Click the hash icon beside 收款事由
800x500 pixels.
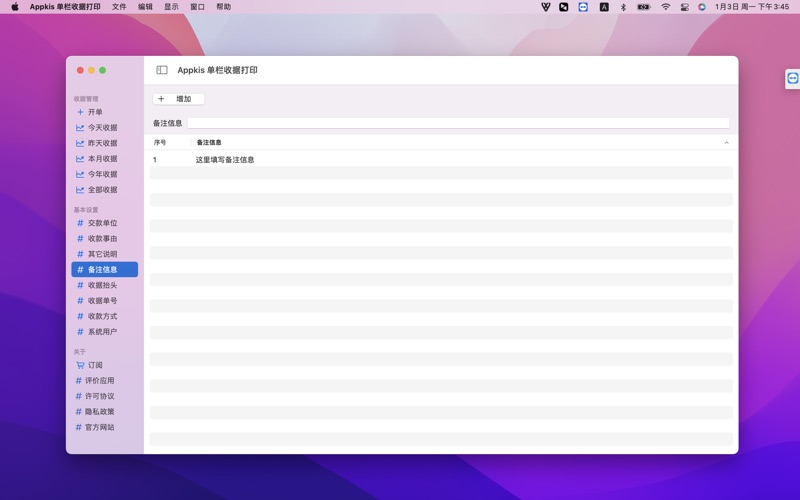[x=80, y=238]
